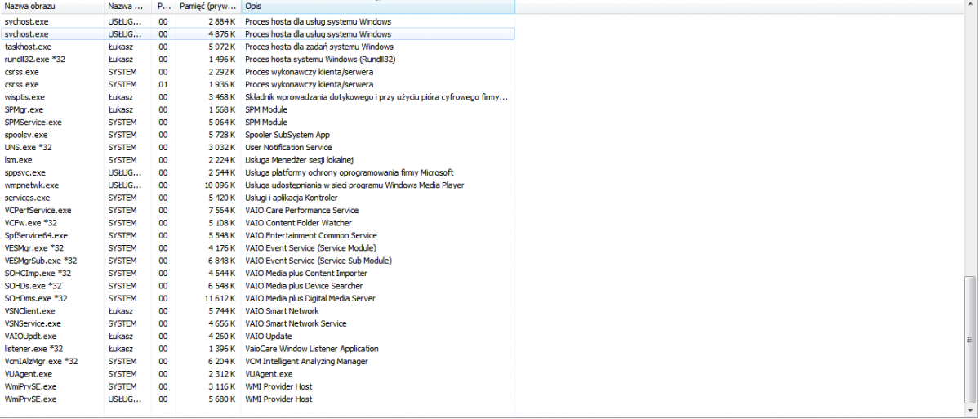980x419 pixels.
Task: Click the 'Usługi i aplikacja Kontroler' description
Action: (x=291, y=198)
